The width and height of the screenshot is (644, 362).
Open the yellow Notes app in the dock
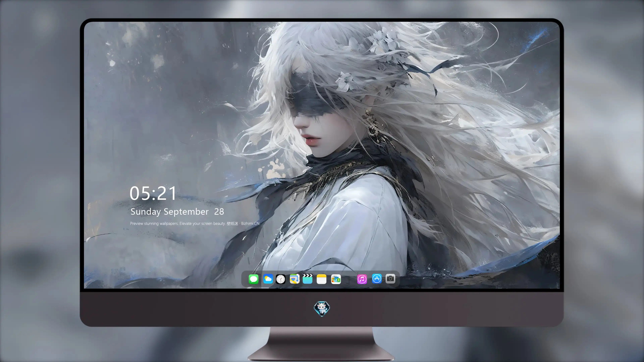tap(321, 279)
